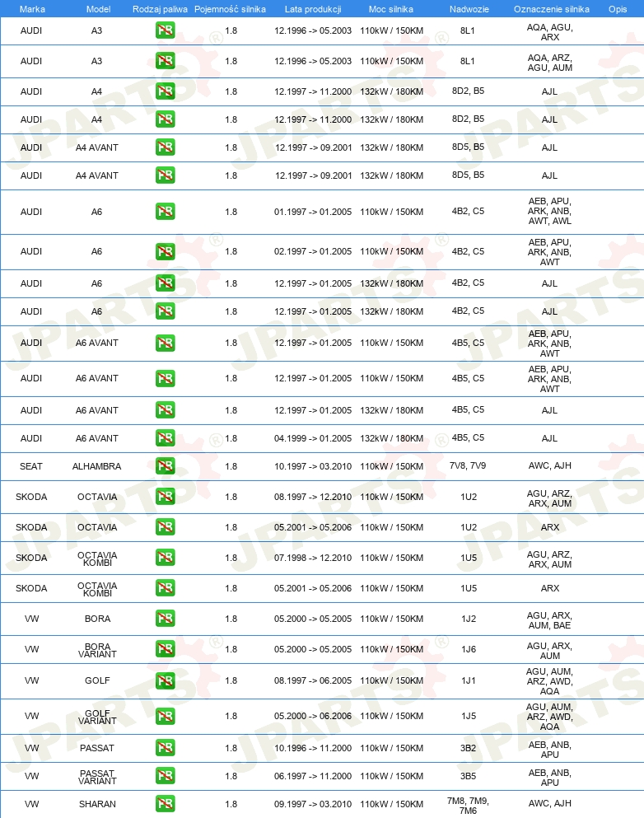This screenshot has width=644, height=818.
Task: Click the Model column header
Action: (98, 9)
